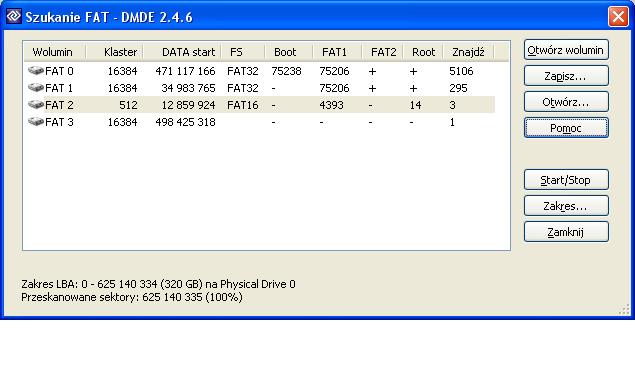The image size is (635, 384).
Task: Click the resize grip at window corner
Action: click(x=624, y=309)
